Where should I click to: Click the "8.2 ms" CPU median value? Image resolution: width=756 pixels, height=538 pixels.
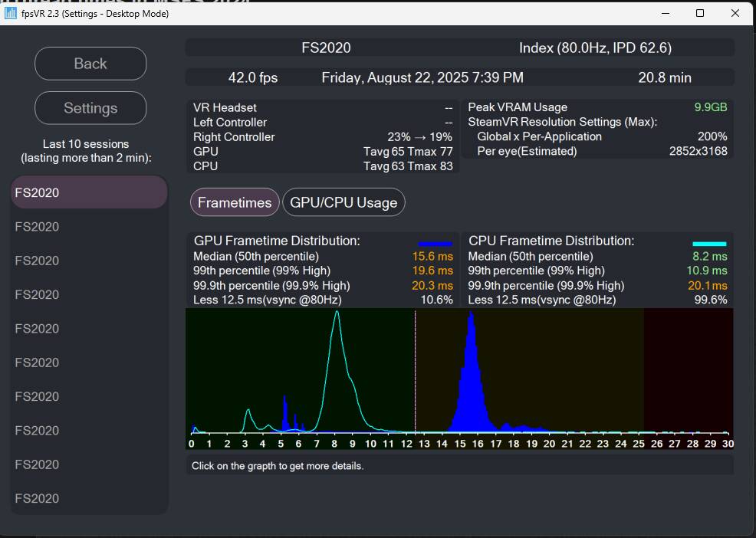pos(710,257)
